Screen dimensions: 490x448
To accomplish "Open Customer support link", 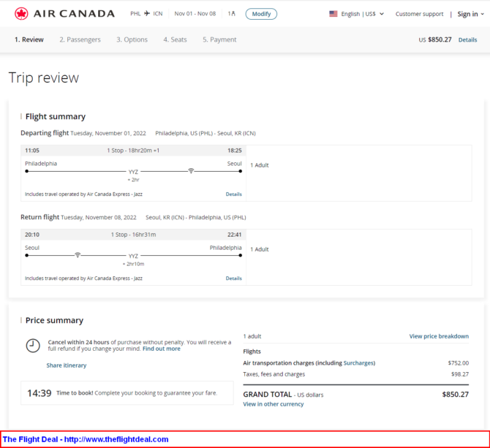I will [419, 14].
